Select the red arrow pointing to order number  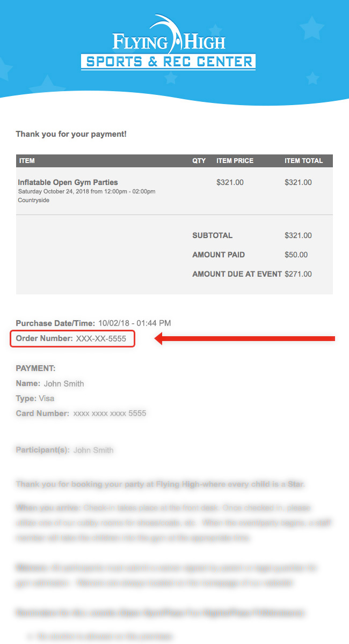tap(245, 338)
